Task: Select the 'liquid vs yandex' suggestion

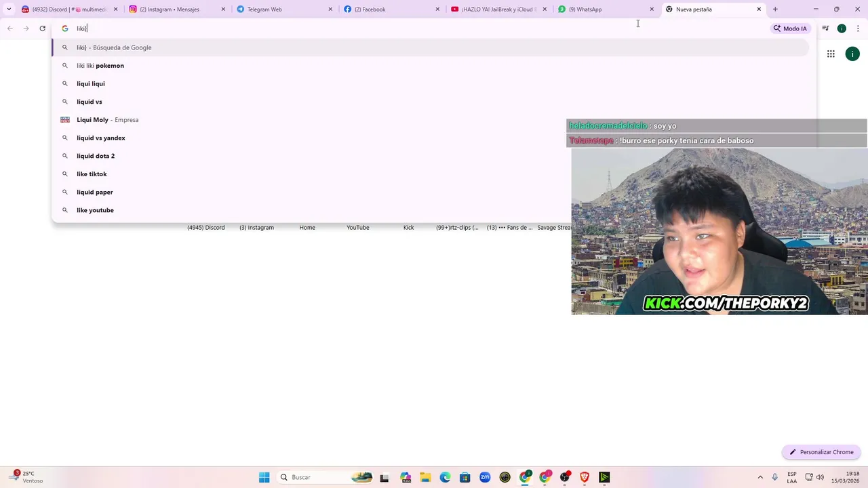Action: (430, 138)
